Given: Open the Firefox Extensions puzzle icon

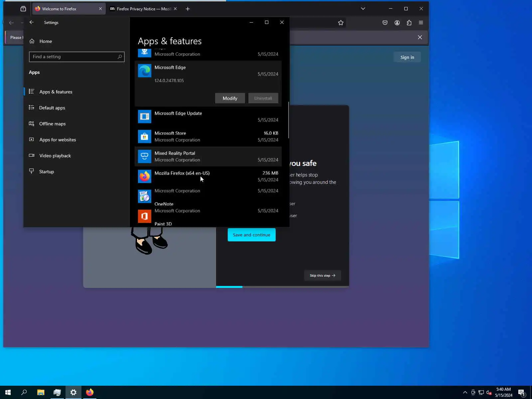Looking at the screenshot, I should click(409, 23).
